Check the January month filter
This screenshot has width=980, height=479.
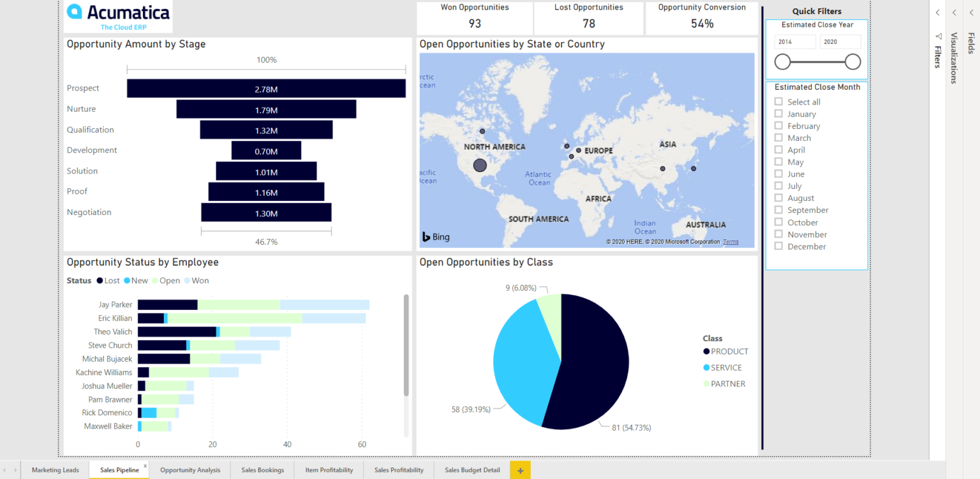point(778,114)
